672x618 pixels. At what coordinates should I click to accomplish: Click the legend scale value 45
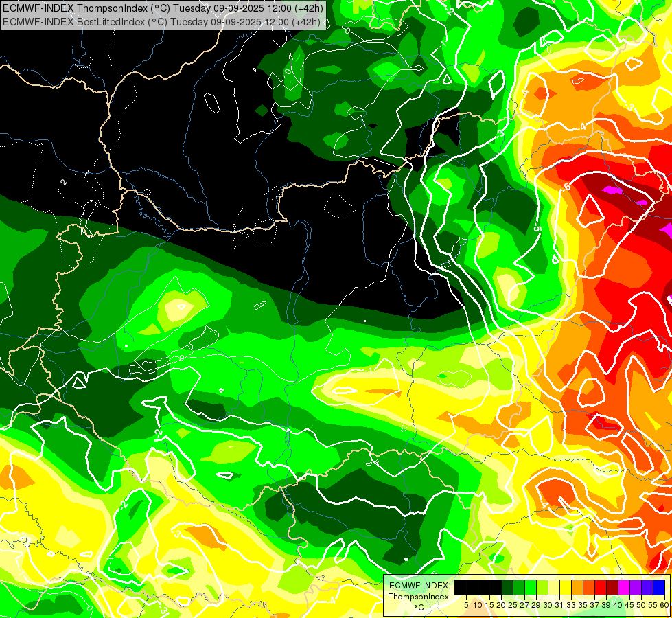(629, 605)
